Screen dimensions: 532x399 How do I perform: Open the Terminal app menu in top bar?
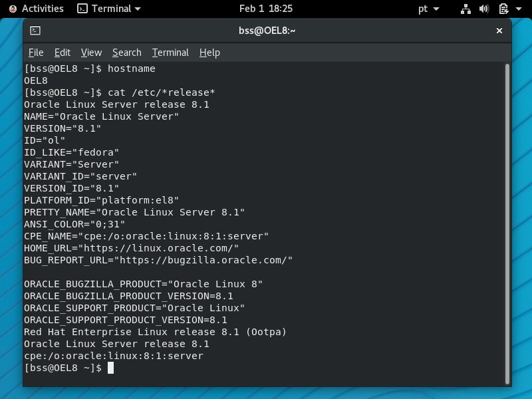click(109, 9)
